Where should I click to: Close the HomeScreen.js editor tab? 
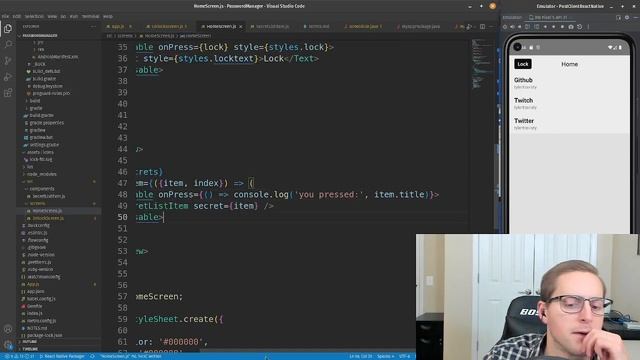click(x=241, y=27)
